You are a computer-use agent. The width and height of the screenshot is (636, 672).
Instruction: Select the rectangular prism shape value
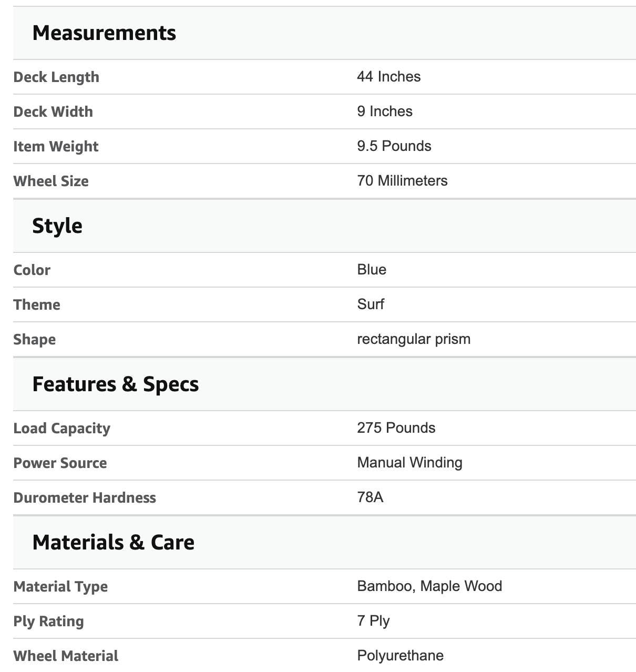coord(414,339)
